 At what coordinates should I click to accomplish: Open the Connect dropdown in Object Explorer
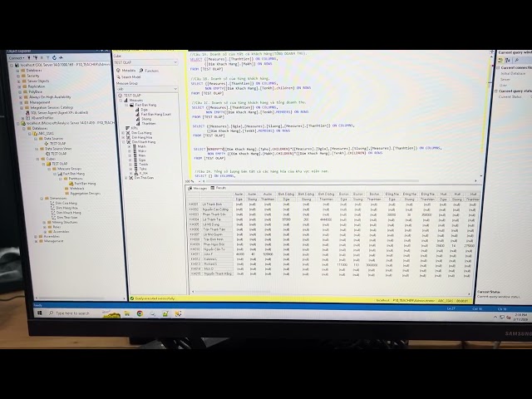click(17, 58)
